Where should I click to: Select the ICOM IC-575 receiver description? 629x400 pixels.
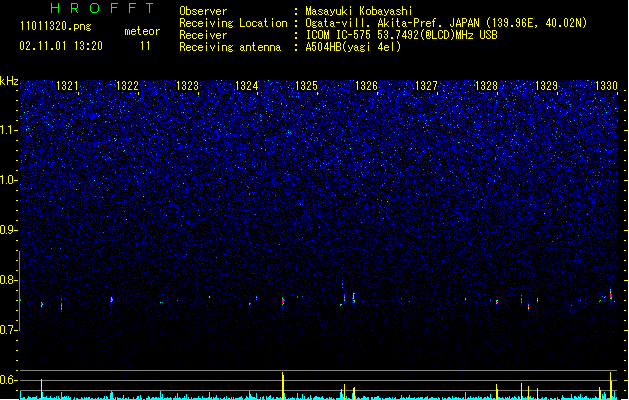[402, 35]
